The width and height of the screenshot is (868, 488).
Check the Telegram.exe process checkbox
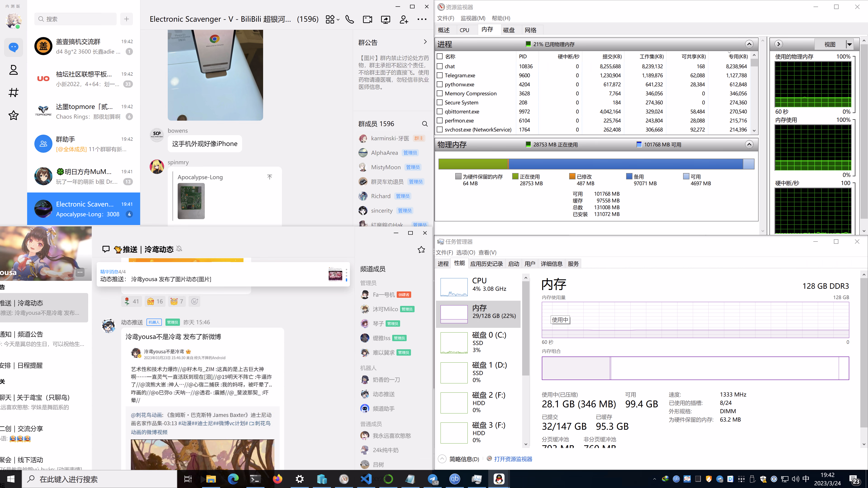[x=440, y=75]
